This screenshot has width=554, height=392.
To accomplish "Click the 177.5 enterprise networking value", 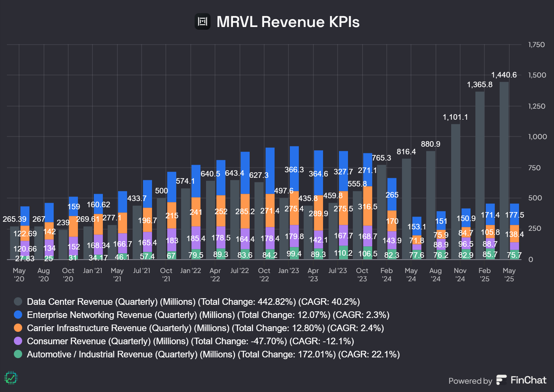I will coord(514,215).
